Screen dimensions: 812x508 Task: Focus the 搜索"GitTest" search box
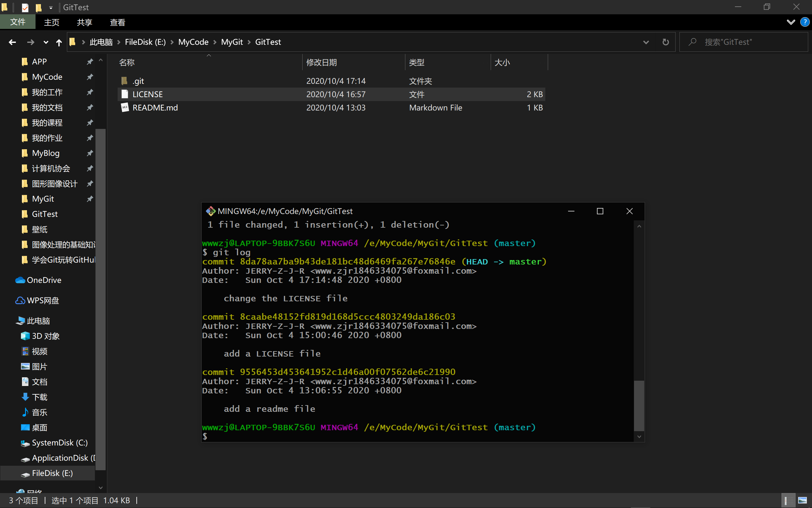tap(743, 42)
